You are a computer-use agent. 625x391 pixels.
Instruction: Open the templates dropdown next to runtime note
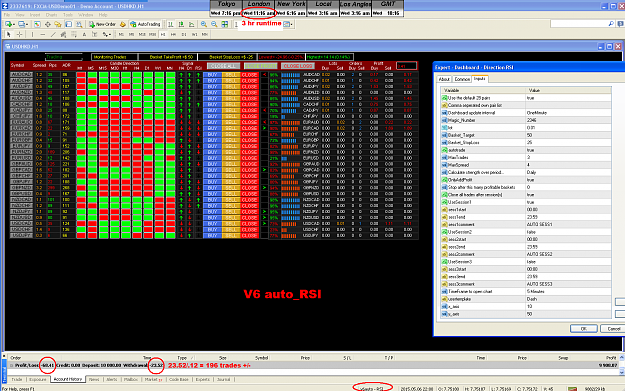pyautogui.click(x=288, y=24)
